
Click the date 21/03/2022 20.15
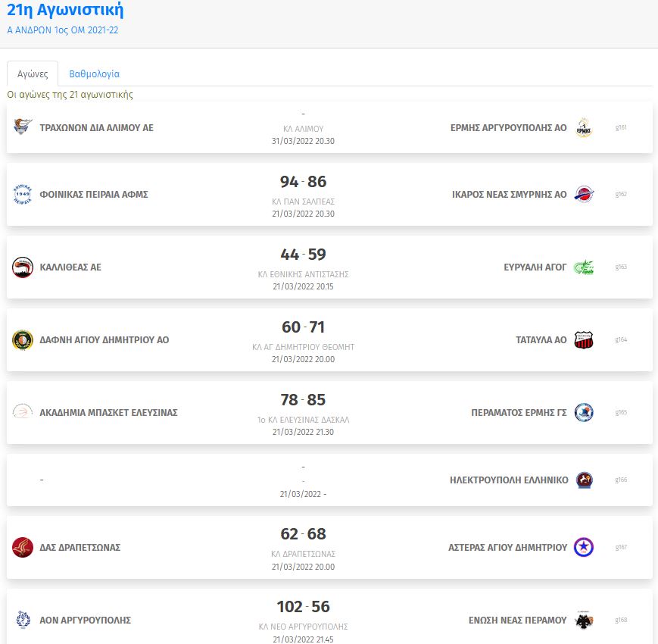[x=303, y=286]
